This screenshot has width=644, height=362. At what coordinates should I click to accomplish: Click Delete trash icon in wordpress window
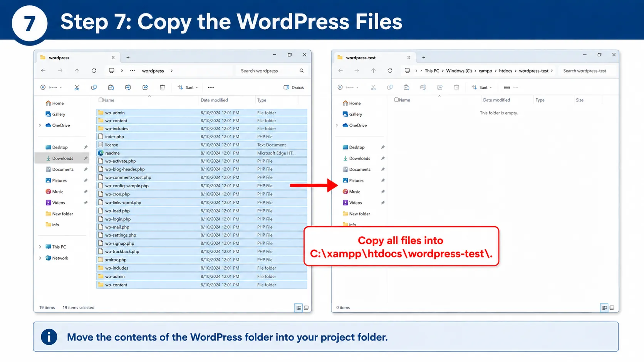(163, 87)
